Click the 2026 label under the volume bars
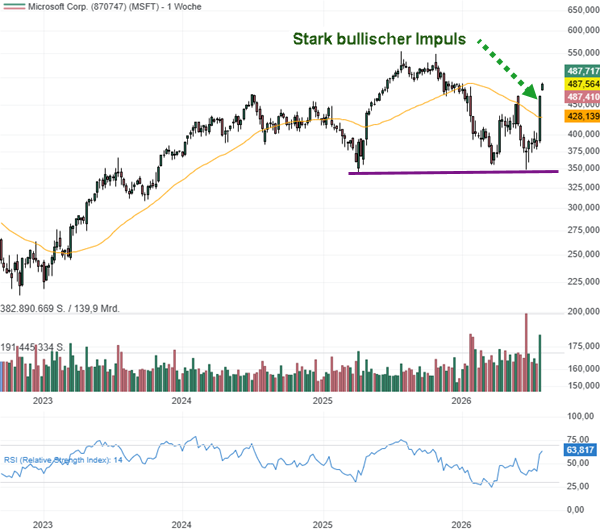 point(461,401)
